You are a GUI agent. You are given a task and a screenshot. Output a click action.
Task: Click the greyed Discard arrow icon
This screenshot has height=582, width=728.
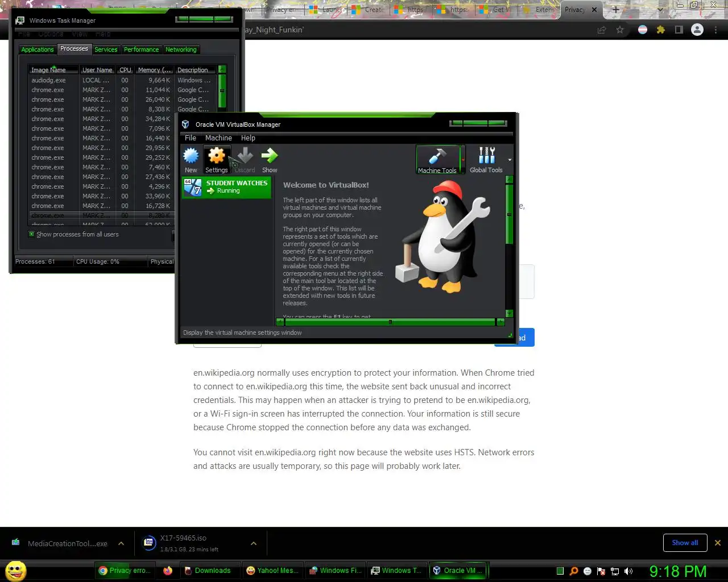[x=245, y=159]
